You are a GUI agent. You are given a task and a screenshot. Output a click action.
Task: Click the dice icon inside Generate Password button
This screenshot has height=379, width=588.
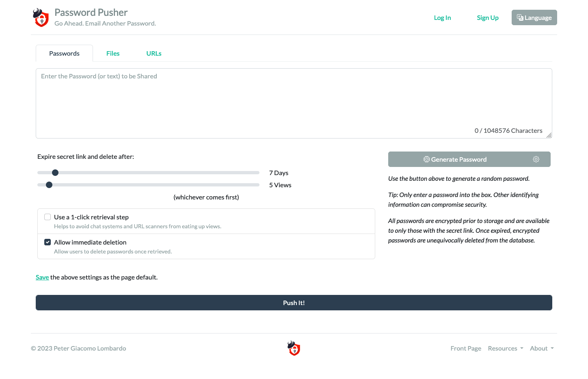point(427,159)
